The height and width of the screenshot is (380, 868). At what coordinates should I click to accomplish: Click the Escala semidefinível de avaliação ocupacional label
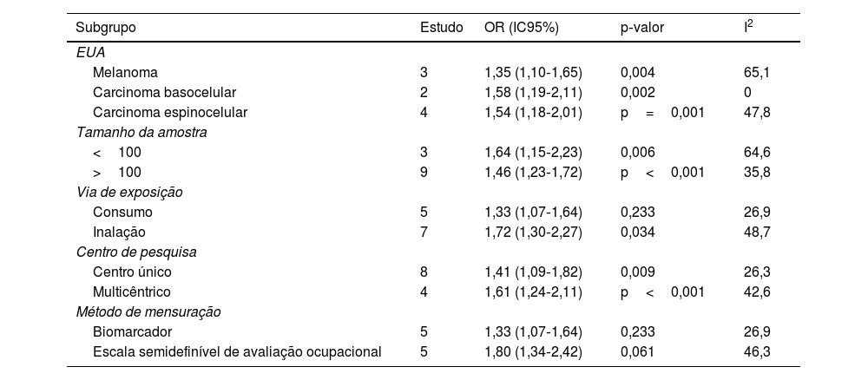pos(237,351)
